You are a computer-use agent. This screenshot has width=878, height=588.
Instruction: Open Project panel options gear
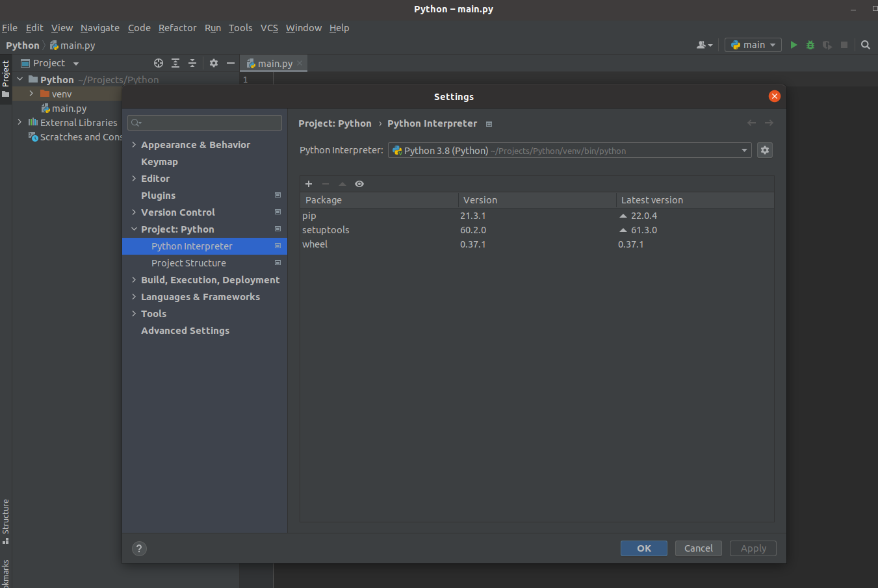tap(214, 63)
